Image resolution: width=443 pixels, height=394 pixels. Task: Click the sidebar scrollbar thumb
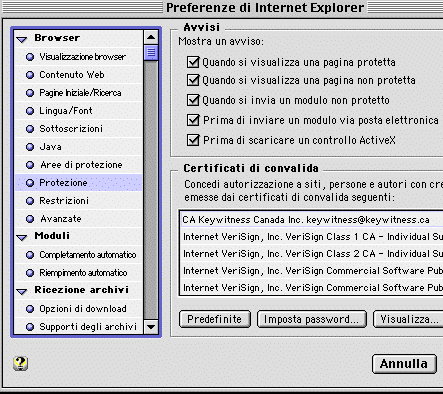[151, 53]
